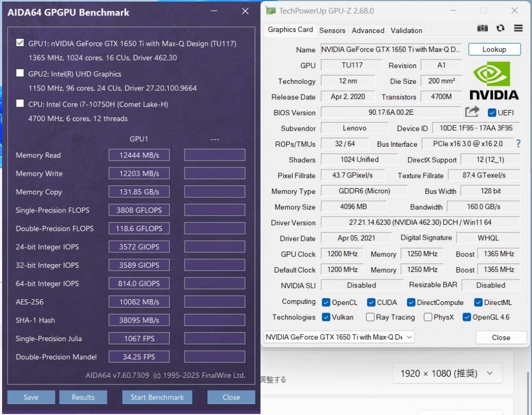Click the BIOS export share icon

[x=472, y=112]
